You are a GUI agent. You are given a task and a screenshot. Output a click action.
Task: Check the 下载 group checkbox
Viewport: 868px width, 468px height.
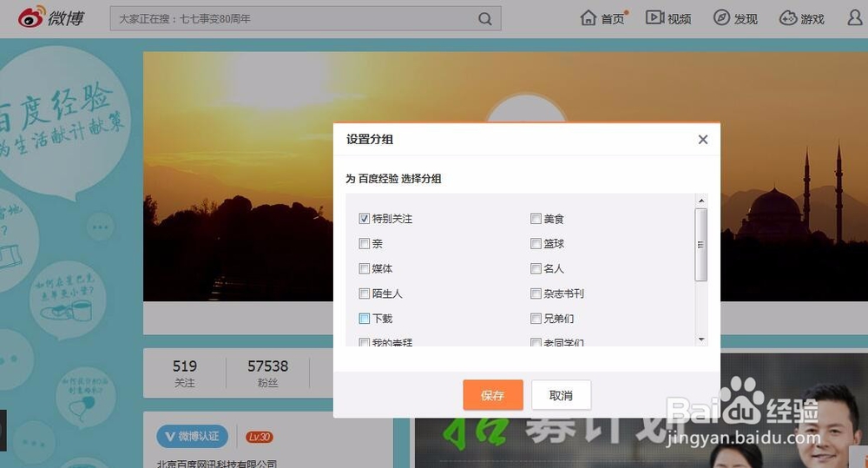click(x=364, y=319)
